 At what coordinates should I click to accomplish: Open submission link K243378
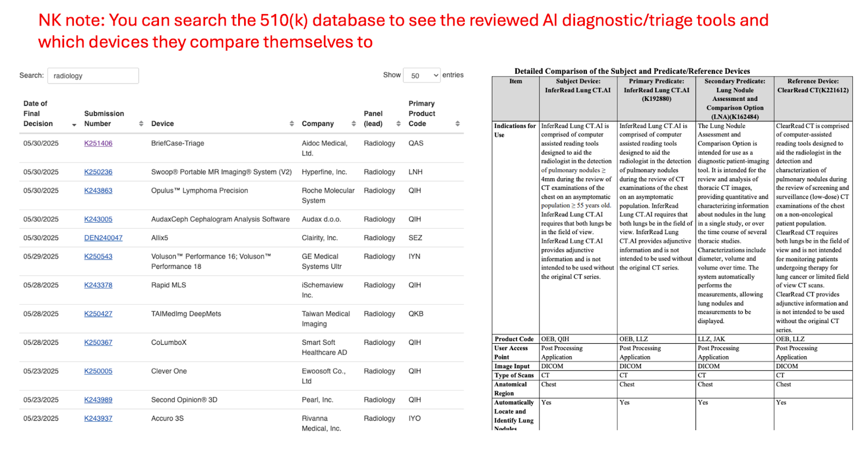[x=98, y=285]
